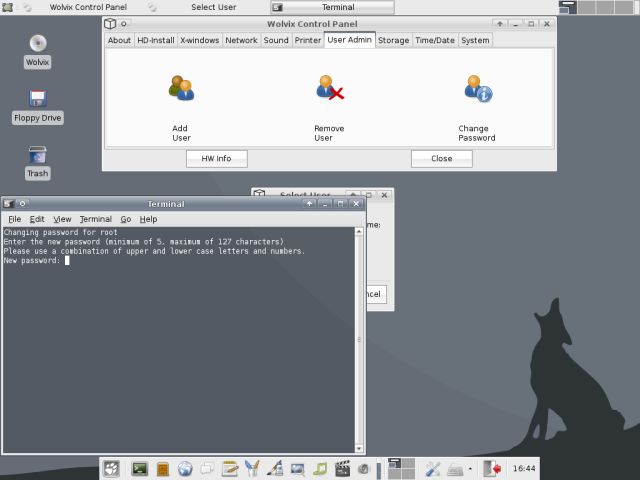Screen dimensions: 640x480
Task: Select Wolvix Control Panel in top taskbar
Action: (x=82, y=7)
